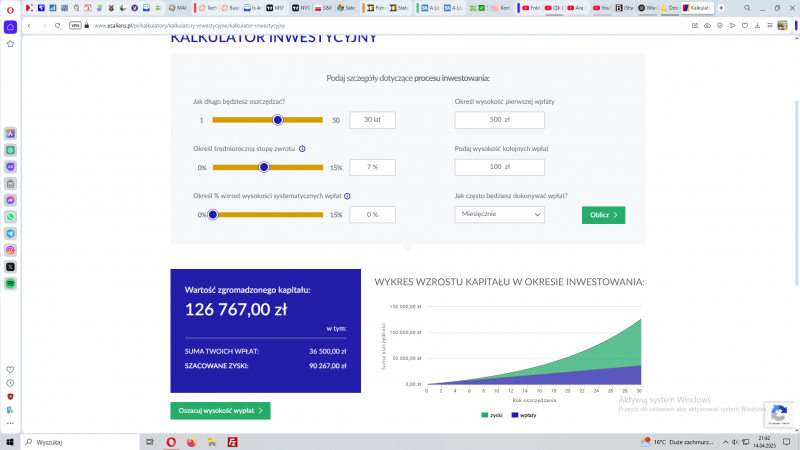Screen dimensions: 800x450
Task: Open the Opera browser icon in taskbar
Action: (171, 441)
